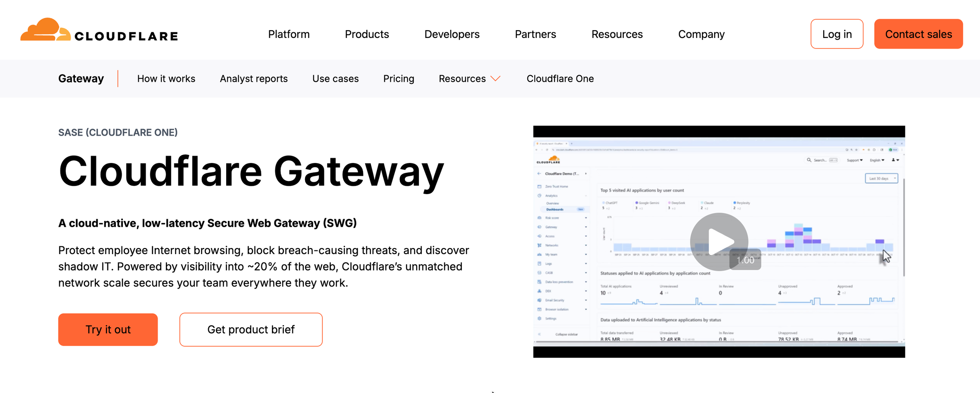Open the Pricing link

(399, 78)
